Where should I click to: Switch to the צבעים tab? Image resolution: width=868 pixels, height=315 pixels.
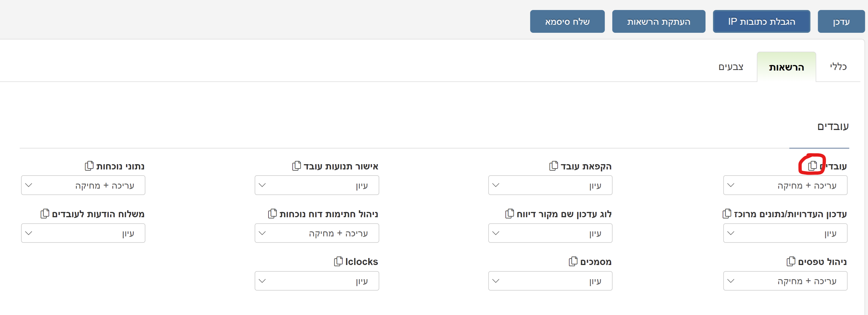pos(730,67)
